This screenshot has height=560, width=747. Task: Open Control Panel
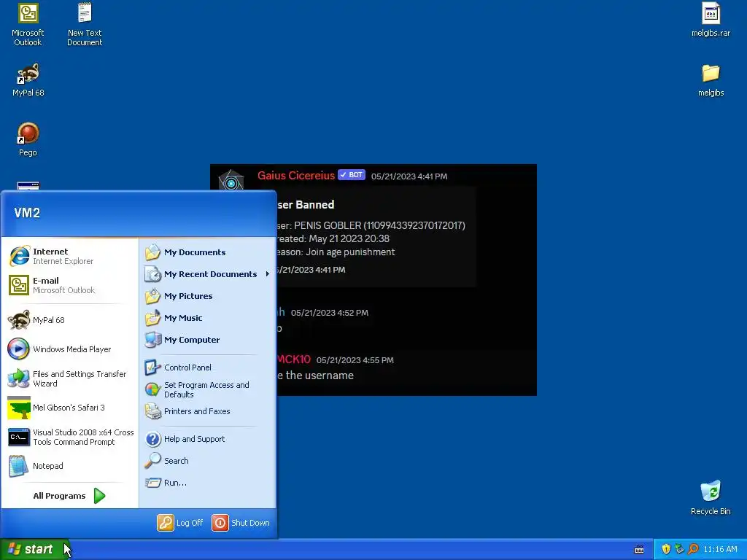[x=208, y=367]
